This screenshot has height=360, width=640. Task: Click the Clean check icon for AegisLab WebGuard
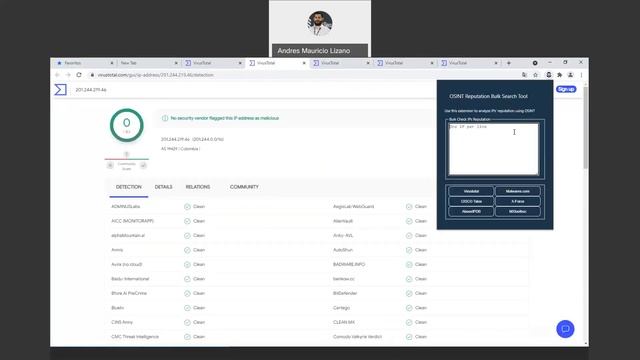[x=409, y=207]
